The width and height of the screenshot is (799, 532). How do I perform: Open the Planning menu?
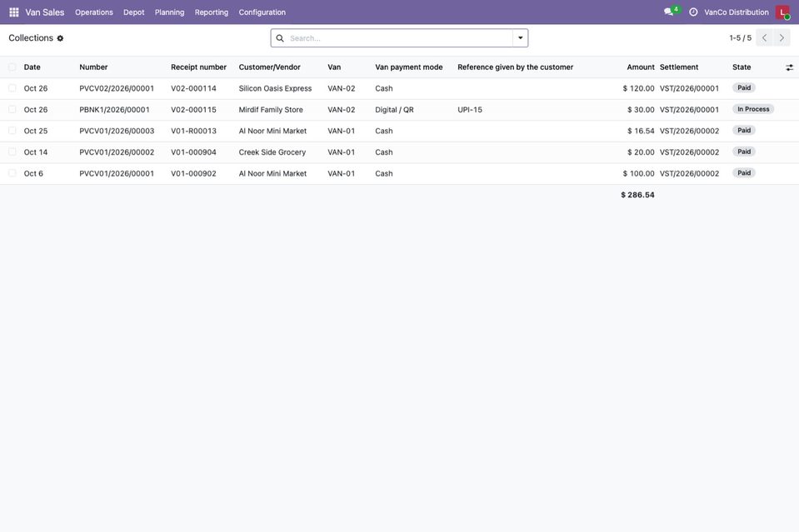coord(170,12)
